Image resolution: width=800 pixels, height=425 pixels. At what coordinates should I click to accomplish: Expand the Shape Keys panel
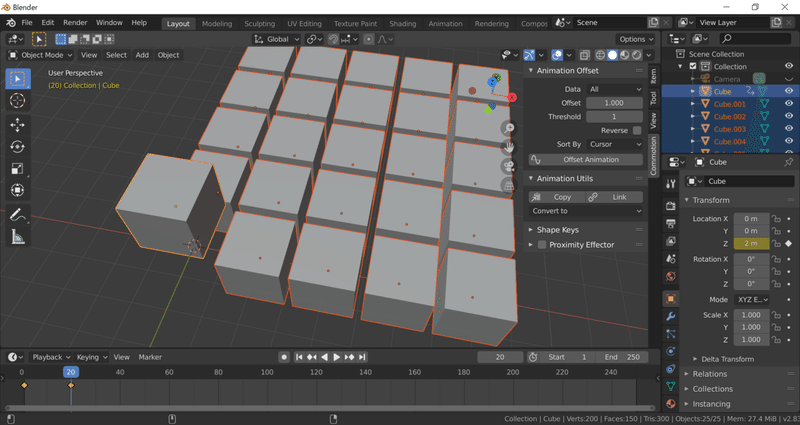pos(558,230)
